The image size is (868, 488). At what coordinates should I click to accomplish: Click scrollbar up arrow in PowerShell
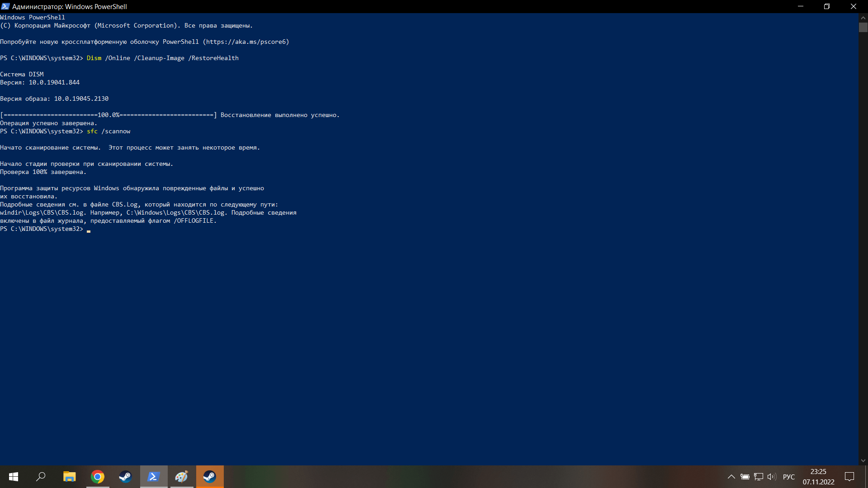coord(863,17)
